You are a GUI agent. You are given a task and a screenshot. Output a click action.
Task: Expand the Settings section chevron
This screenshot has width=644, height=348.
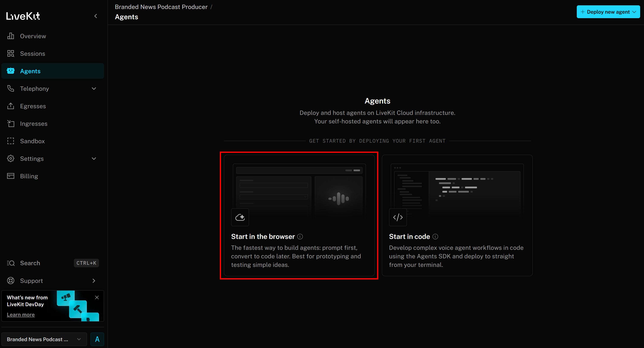point(94,158)
